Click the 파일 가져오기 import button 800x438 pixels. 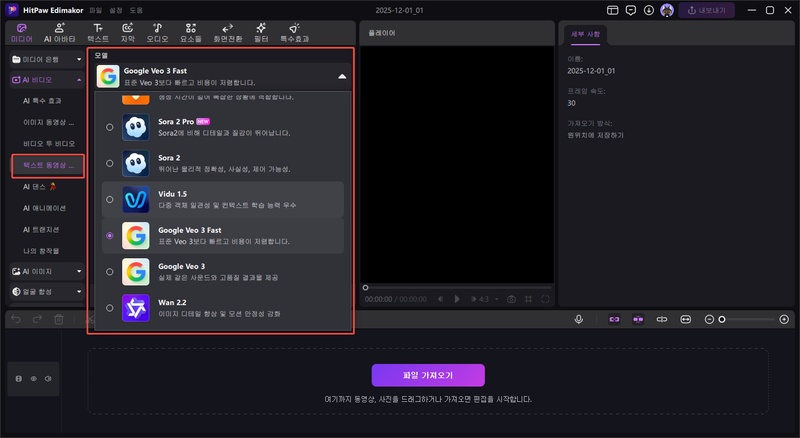(x=428, y=375)
